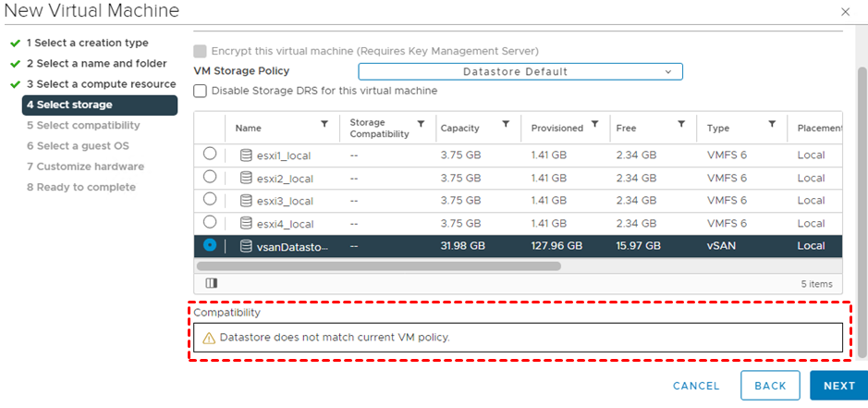Viewport: 868px width, 408px height.
Task: Click the NEXT button
Action: (x=838, y=386)
